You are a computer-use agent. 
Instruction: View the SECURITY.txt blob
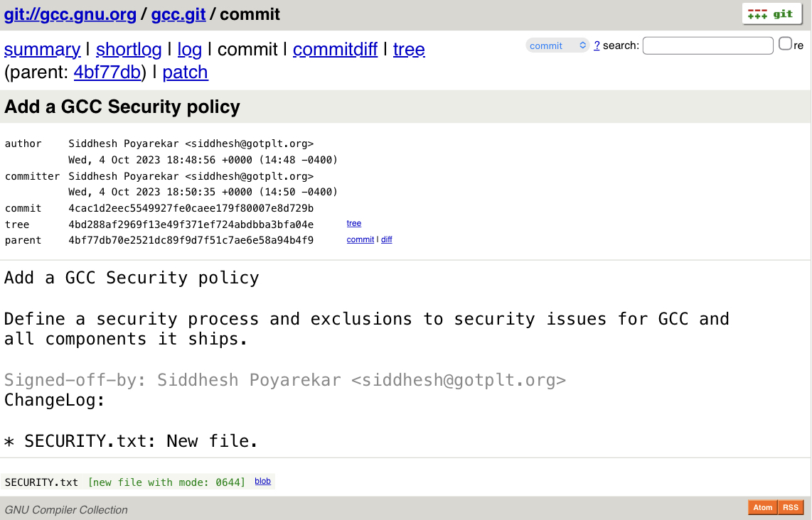tap(263, 482)
